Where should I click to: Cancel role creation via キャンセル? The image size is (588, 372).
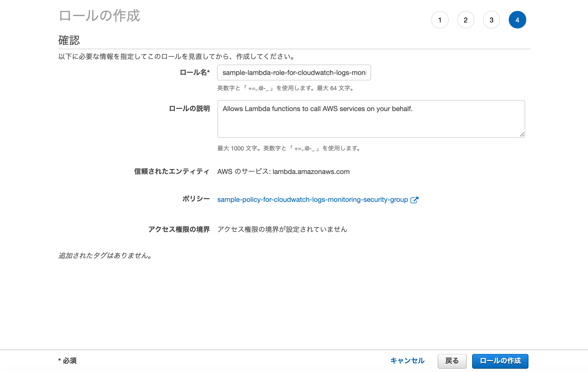407,361
